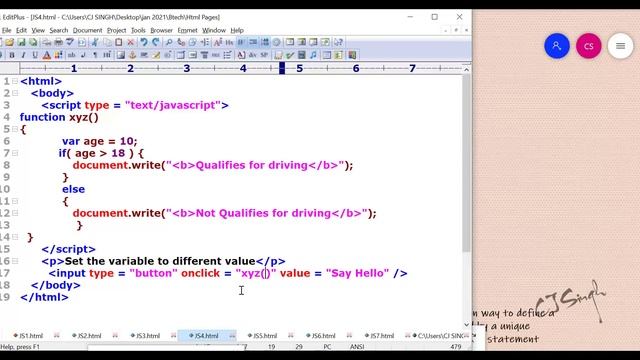Click the Hex Viewer toolbar icon

229,42
